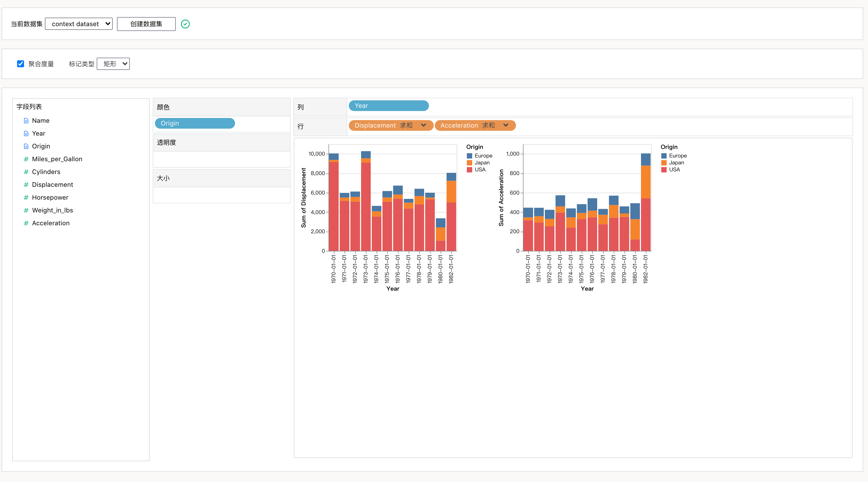
Task: Click the hash icon beside Acceleration field
Action: click(x=26, y=223)
